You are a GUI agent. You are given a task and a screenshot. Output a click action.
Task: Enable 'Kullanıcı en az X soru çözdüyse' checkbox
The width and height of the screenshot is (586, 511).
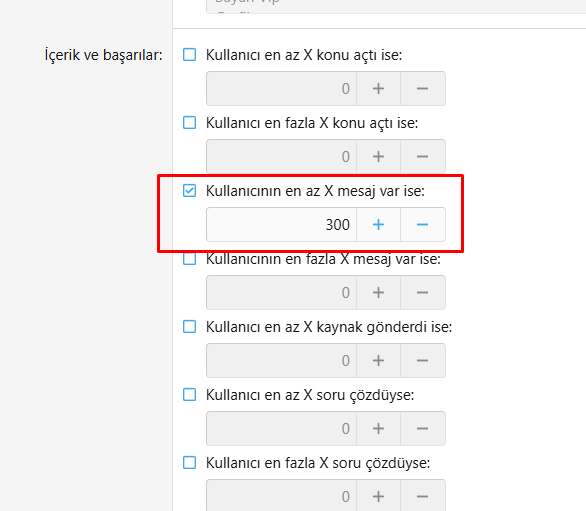(189, 395)
